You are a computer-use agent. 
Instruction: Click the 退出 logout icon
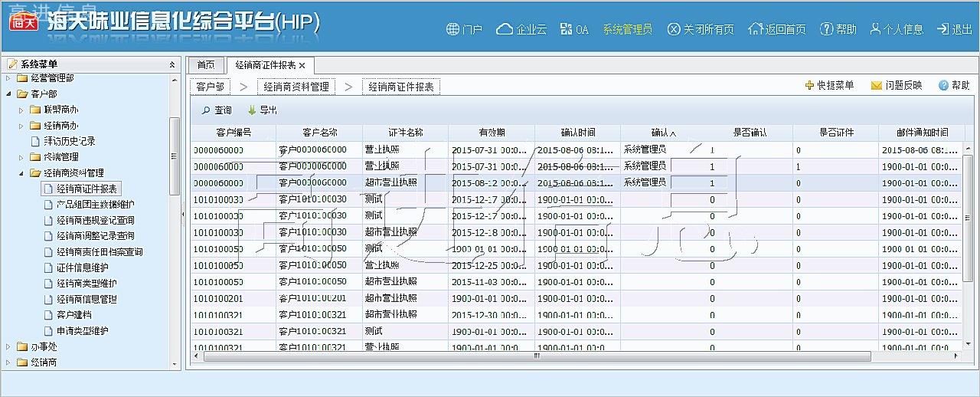tap(940, 30)
